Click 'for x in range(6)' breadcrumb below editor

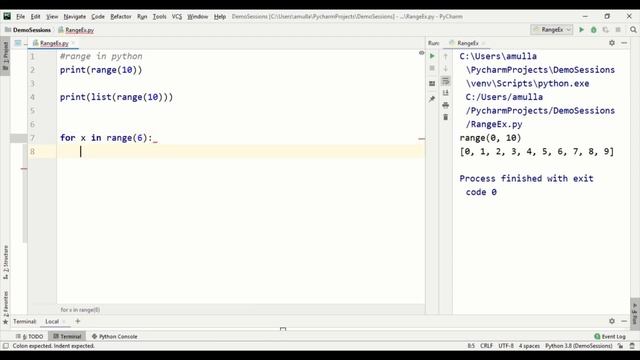tap(80, 310)
